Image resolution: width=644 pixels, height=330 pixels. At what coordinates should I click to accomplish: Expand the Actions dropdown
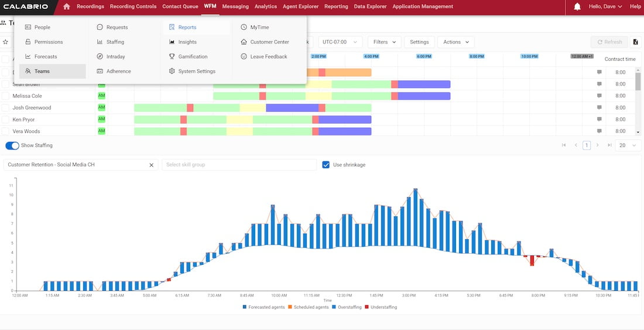[x=456, y=42]
